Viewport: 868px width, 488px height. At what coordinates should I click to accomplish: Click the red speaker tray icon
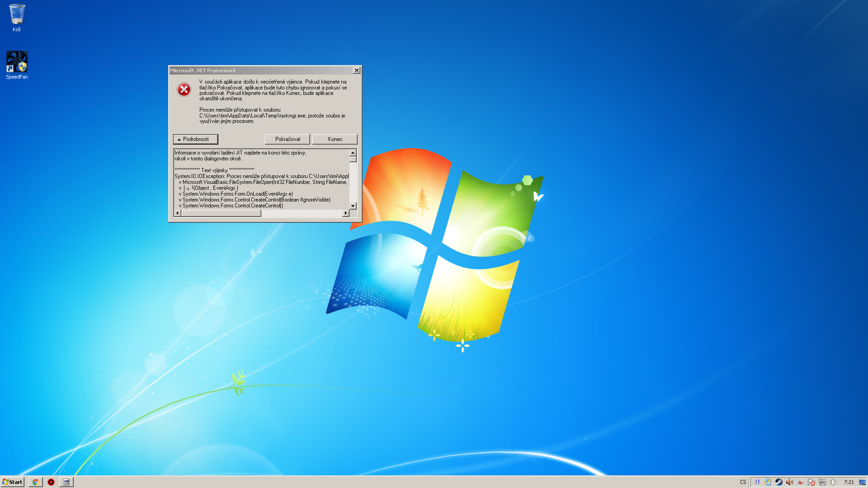click(789, 482)
